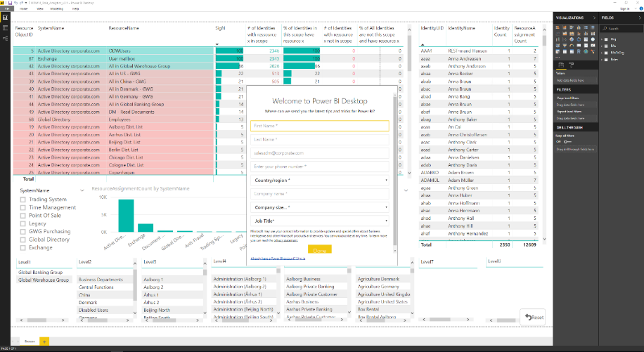Check Trading System in SystemName slicer

[23, 200]
